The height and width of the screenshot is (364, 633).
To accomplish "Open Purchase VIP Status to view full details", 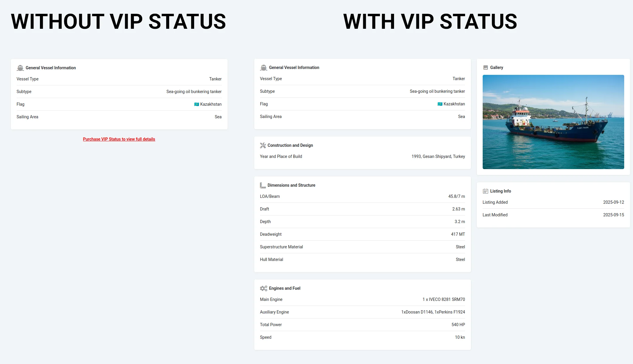I will click(119, 139).
